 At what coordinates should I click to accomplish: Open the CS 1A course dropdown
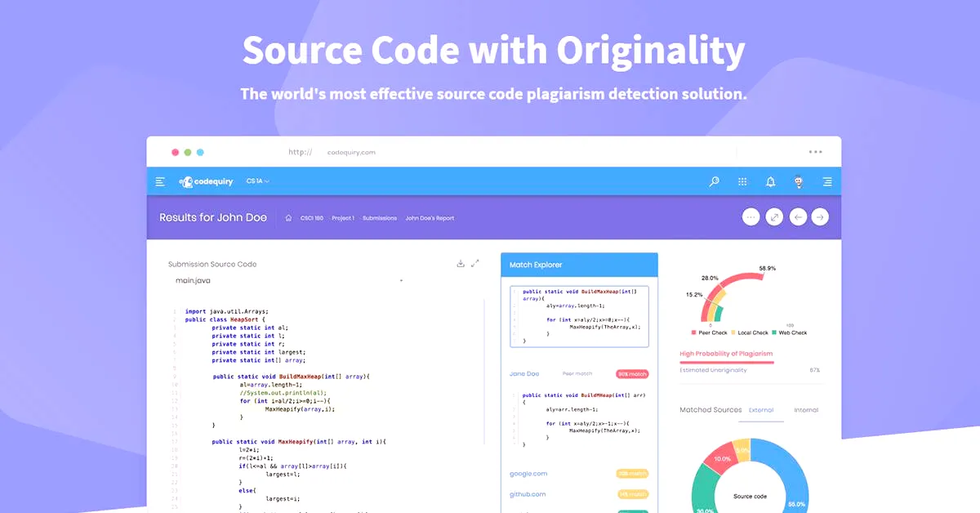[x=257, y=181]
